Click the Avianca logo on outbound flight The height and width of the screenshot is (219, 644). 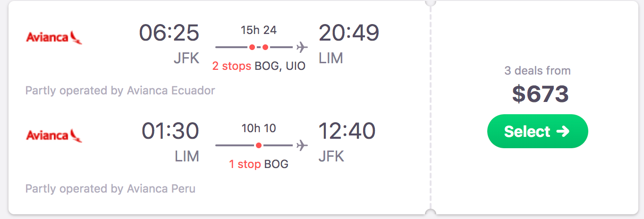pos(54,37)
